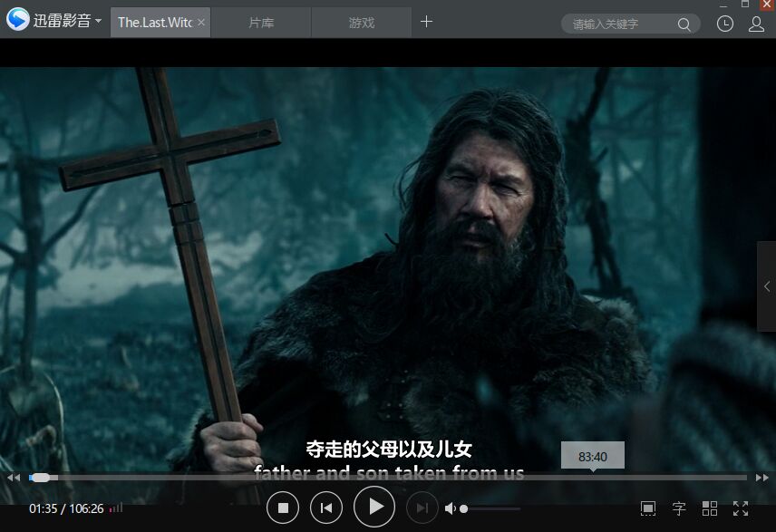
Task: Click the Xunlei Player logo icon
Action: (18, 19)
